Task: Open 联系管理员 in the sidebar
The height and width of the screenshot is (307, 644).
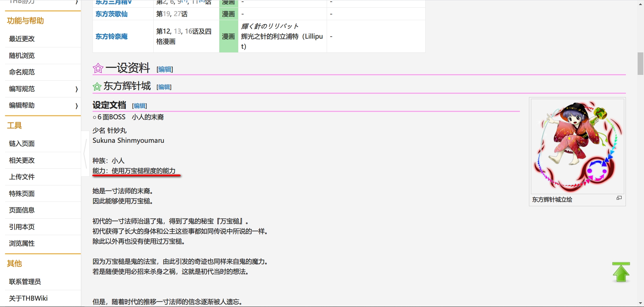Action: [25, 282]
